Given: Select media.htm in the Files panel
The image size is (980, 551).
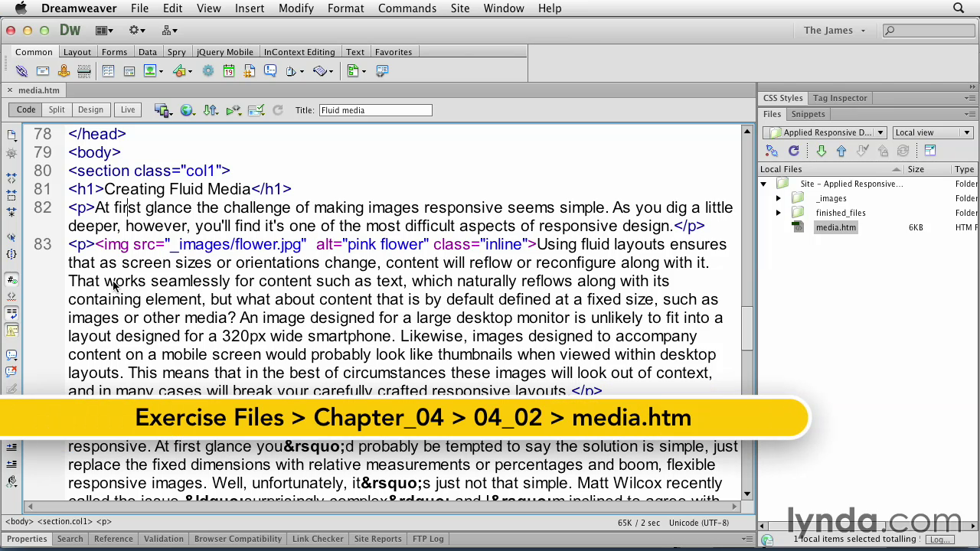Looking at the screenshot, I should tap(836, 227).
